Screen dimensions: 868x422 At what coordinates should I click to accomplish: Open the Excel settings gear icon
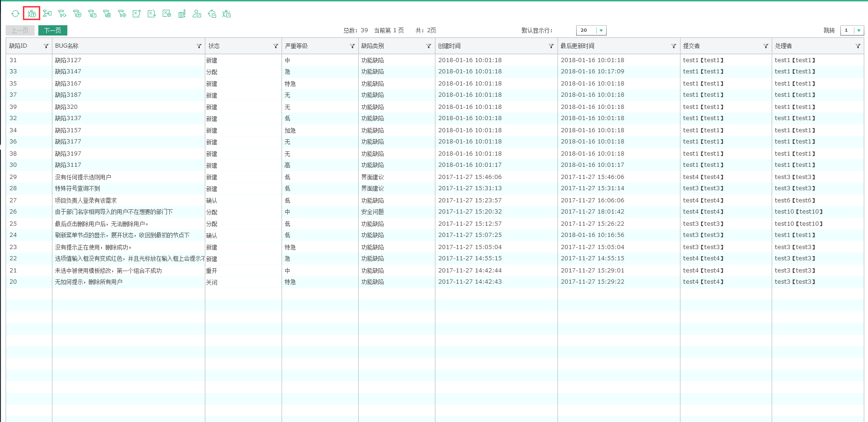pos(167,14)
